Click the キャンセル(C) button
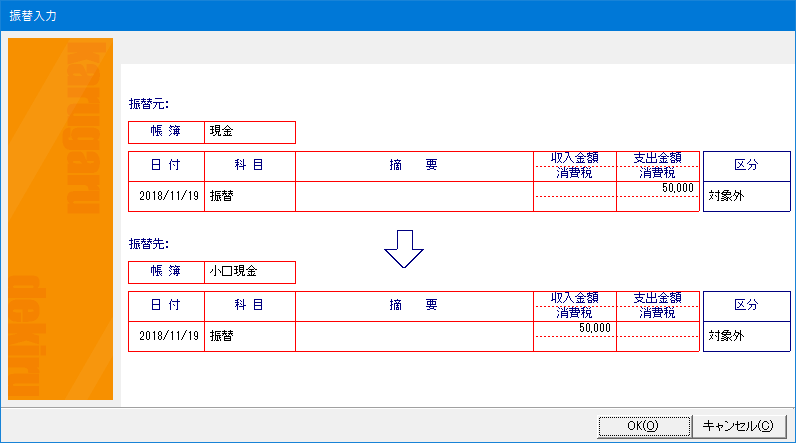 (x=738, y=426)
